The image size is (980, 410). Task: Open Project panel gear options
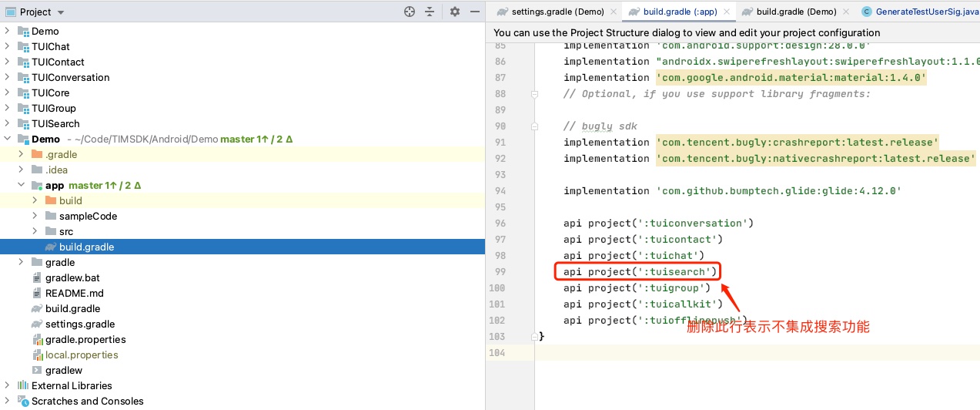[x=454, y=12]
